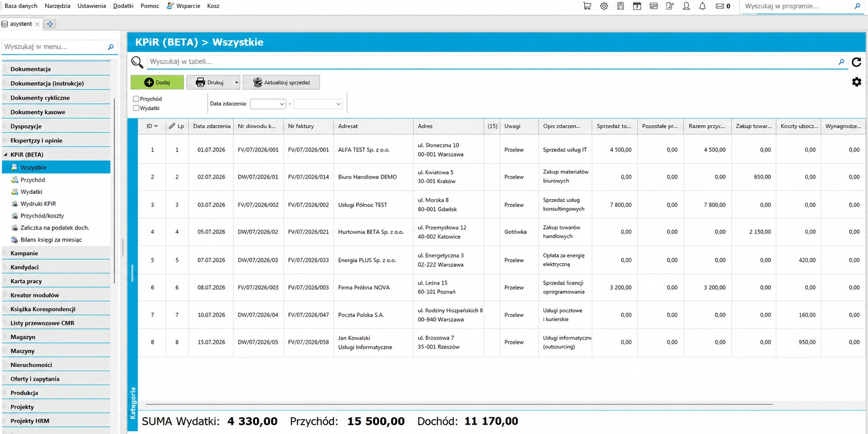Click the Drukuj print button
The image size is (868, 434).
(x=210, y=82)
